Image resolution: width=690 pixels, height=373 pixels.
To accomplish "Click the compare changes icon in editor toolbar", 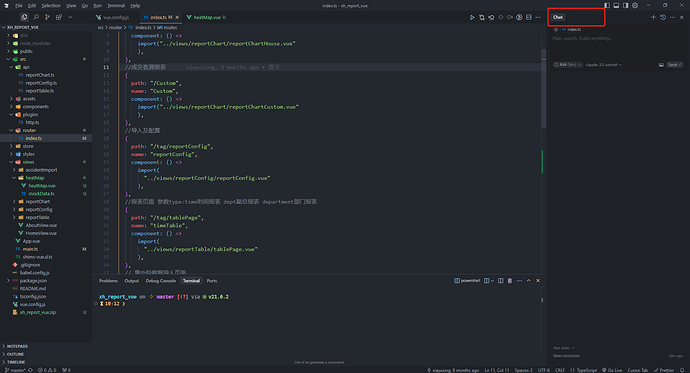I will point(482,17).
